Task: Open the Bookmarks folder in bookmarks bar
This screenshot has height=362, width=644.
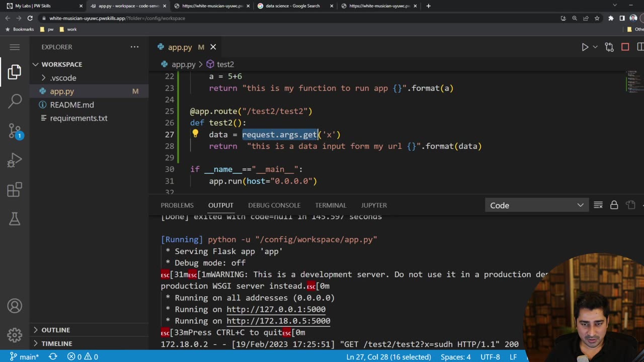Action: [19, 29]
